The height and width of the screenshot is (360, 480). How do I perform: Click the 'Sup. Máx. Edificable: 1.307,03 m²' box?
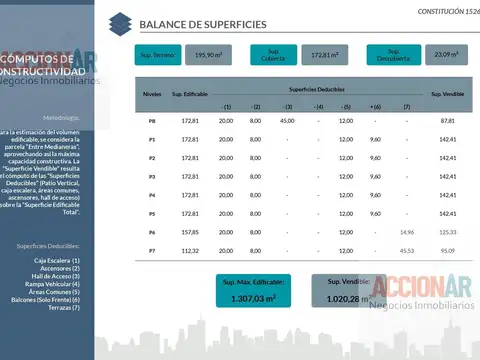[x=253, y=291]
